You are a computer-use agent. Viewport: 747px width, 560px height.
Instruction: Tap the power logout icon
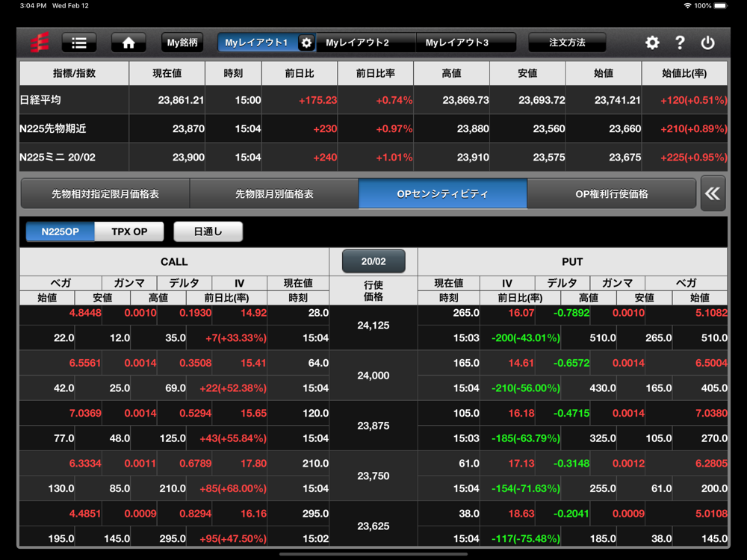tap(708, 43)
